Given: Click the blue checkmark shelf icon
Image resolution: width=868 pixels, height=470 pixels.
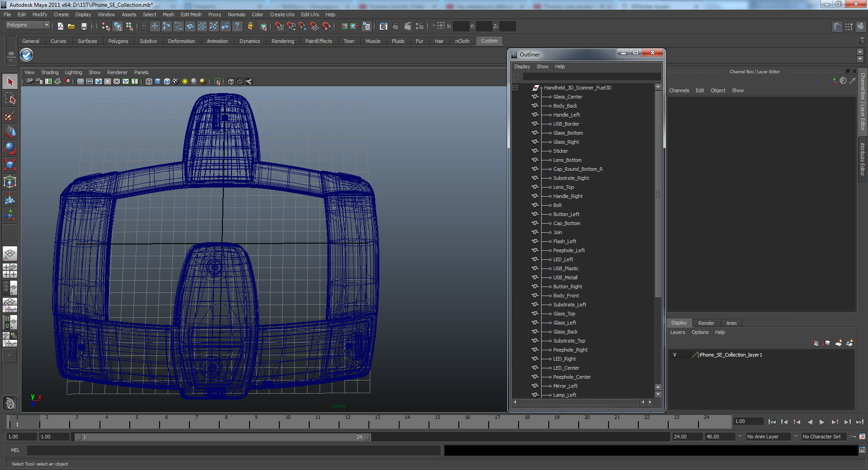Looking at the screenshot, I should pyautogui.click(x=26, y=55).
